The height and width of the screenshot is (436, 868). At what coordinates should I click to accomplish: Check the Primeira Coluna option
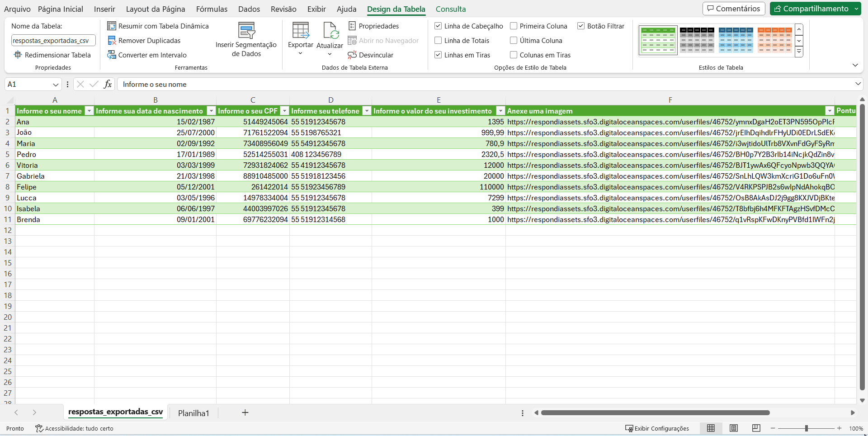513,26
